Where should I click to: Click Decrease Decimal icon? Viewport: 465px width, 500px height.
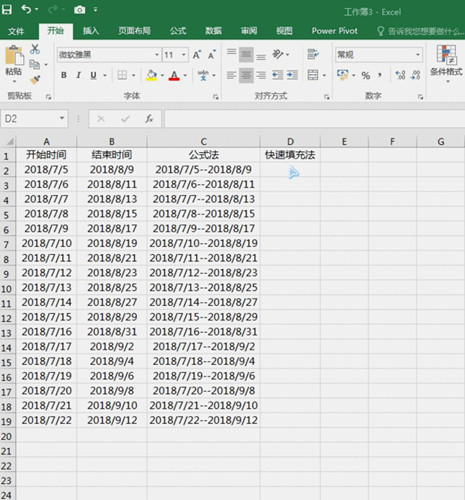click(x=416, y=75)
